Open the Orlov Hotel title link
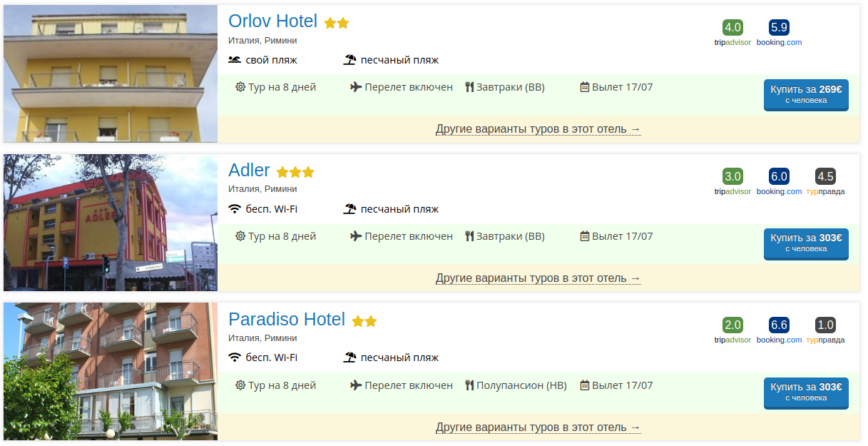The height and width of the screenshot is (446, 868). click(272, 21)
